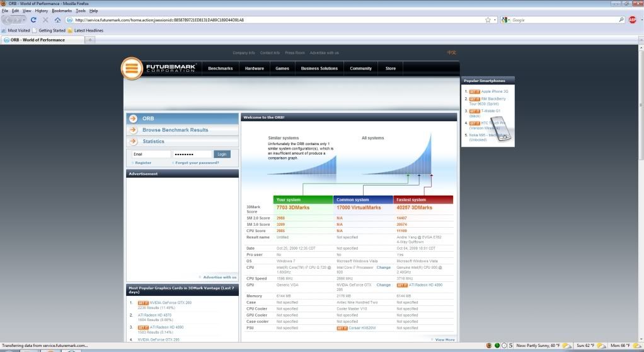The image size is (644, 352).
Task: Click the search magnifier icon
Action: point(621,20)
